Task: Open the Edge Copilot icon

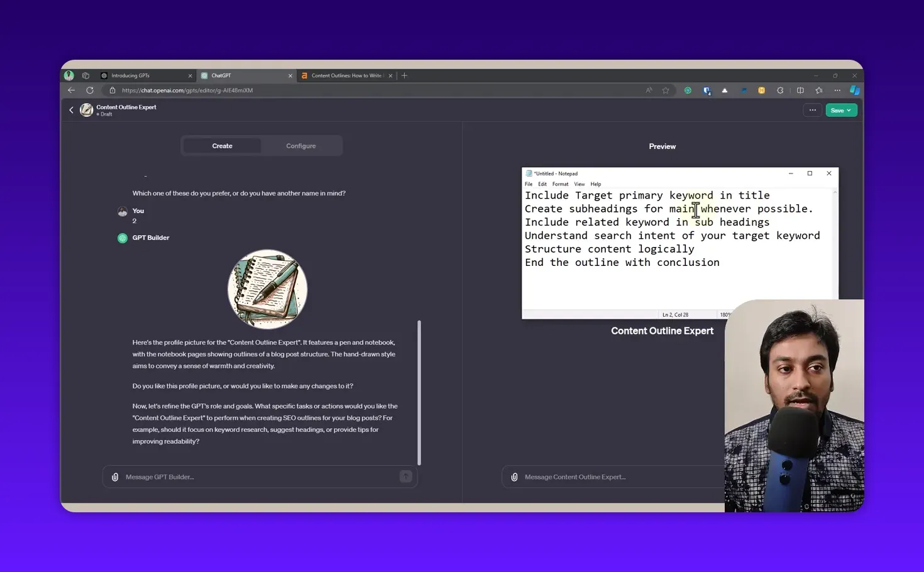Action: coord(855,90)
